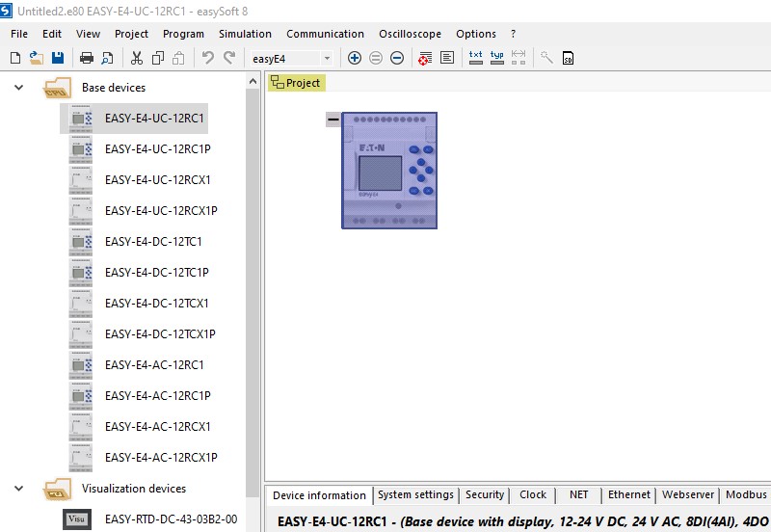Zoom out with the minus circle icon

tap(397, 58)
